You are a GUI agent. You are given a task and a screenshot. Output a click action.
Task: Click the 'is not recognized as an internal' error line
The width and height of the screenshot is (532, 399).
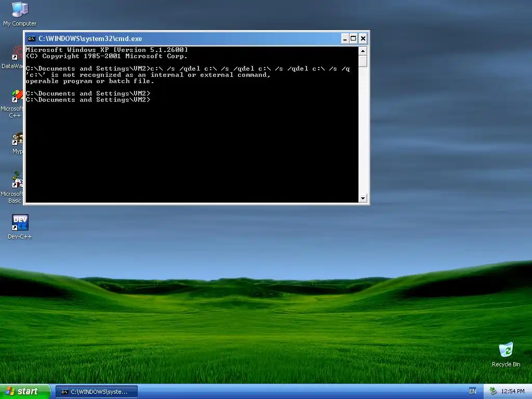pyautogui.click(x=148, y=75)
